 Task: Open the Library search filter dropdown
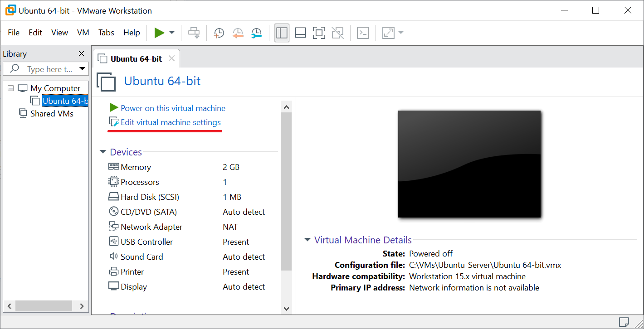point(82,69)
